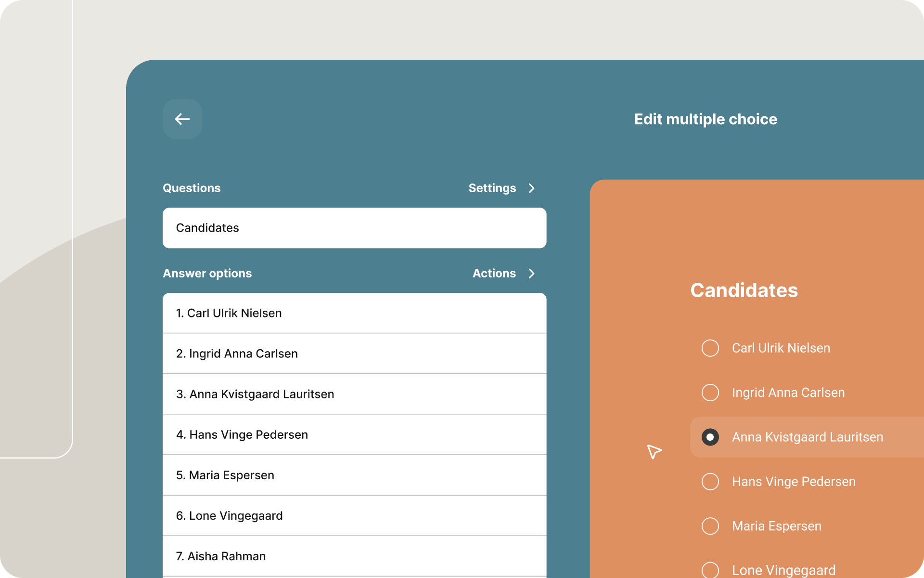Select the Lone Vingegaard radio button
This screenshot has width=924, height=578.
click(710, 570)
